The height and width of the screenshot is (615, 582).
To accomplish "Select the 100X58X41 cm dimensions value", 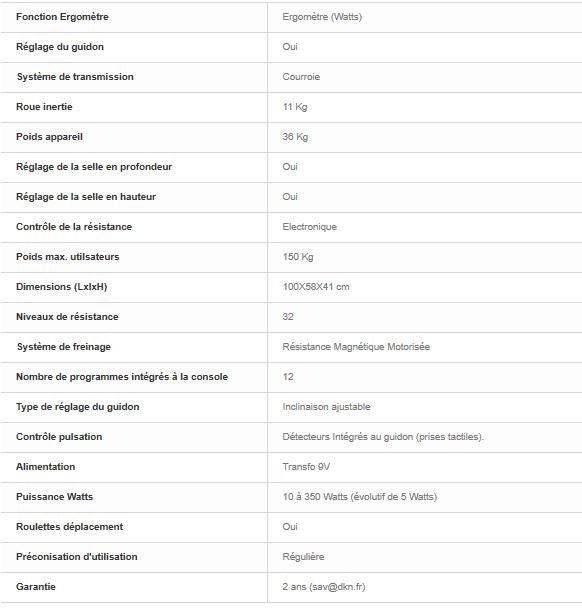I will (x=316, y=287).
